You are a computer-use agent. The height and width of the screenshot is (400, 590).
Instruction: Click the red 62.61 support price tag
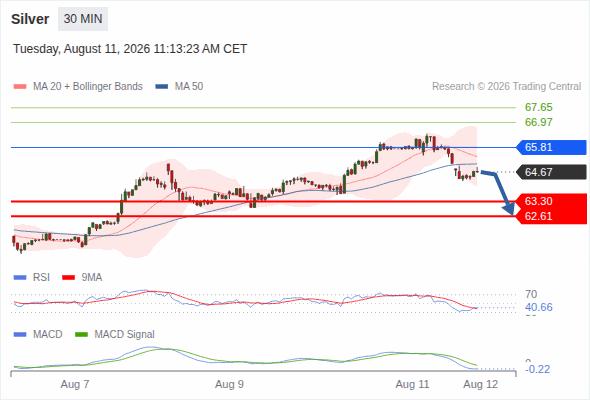(551, 216)
